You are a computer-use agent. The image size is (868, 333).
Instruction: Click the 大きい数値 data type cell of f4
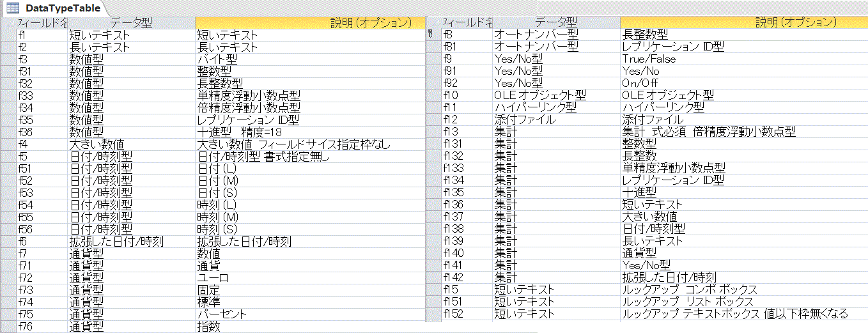(x=132, y=144)
